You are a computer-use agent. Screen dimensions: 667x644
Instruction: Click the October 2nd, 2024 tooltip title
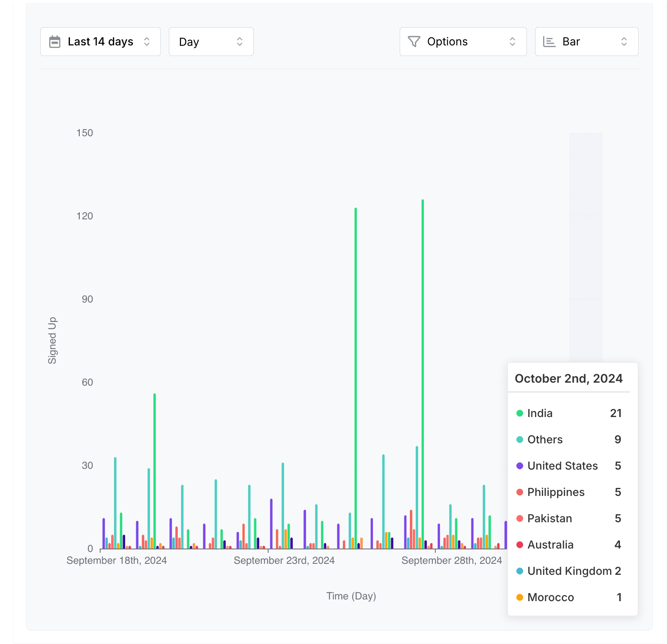[x=569, y=378]
